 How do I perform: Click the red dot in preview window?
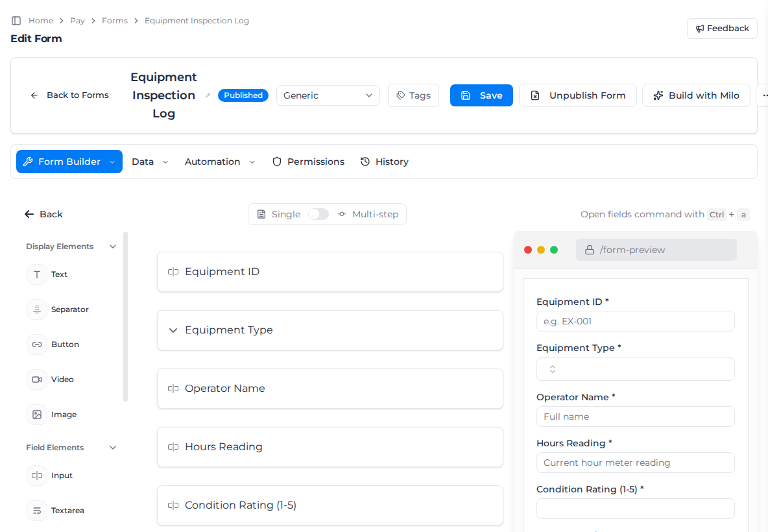tap(528, 250)
